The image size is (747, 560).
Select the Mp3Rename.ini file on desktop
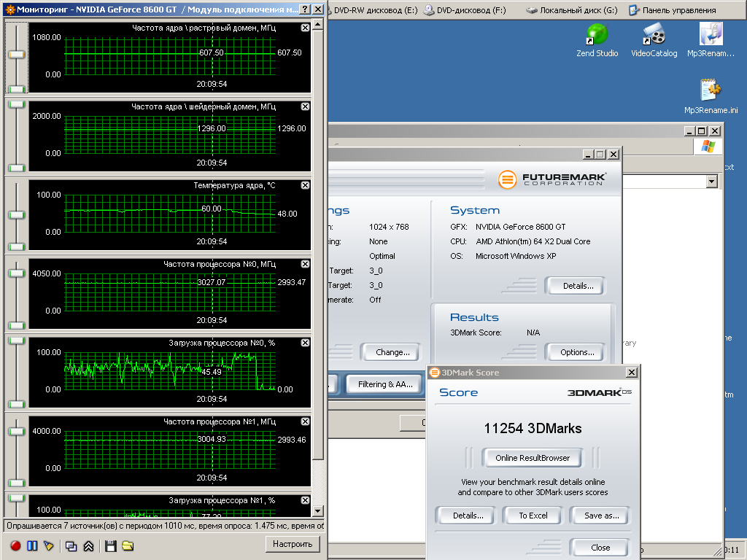[711, 97]
